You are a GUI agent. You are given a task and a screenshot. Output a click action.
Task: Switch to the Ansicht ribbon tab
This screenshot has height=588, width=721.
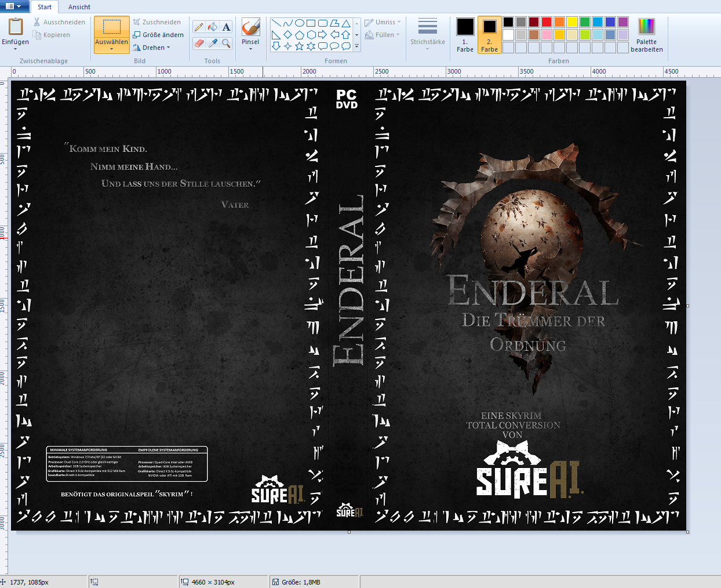coord(79,7)
